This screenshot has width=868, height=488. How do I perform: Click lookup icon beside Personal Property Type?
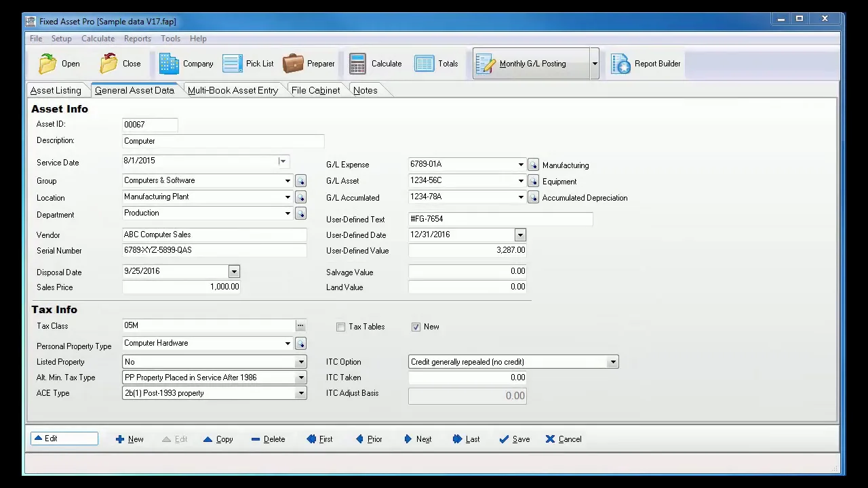[300, 344]
